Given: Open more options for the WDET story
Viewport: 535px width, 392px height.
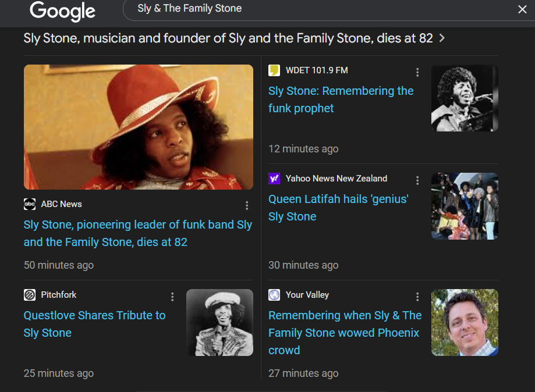Looking at the screenshot, I should pos(417,72).
